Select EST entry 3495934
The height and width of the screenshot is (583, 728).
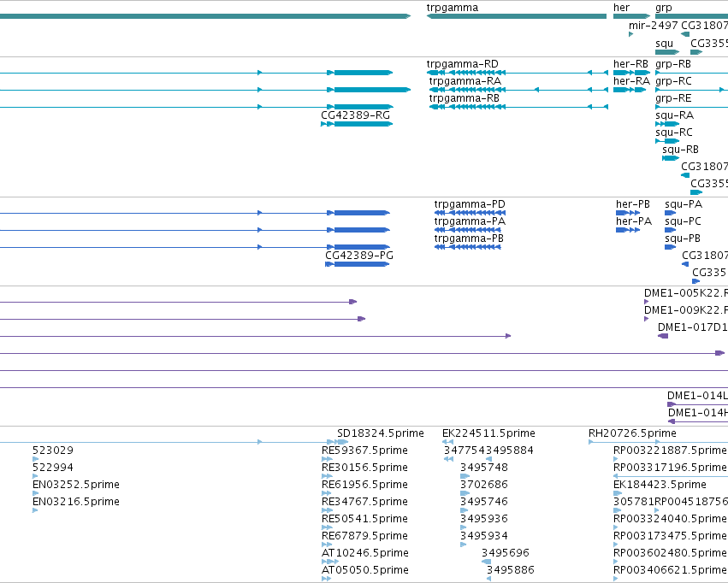(x=484, y=536)
